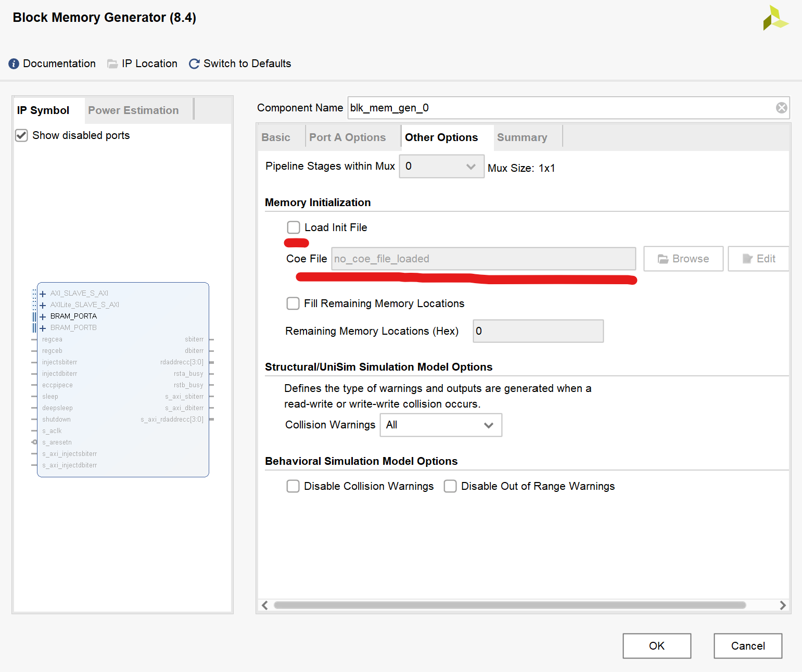The height and width of the screenshot is (672, 802).
Task: Click the eccpipece port label
Action: [57, 385]
